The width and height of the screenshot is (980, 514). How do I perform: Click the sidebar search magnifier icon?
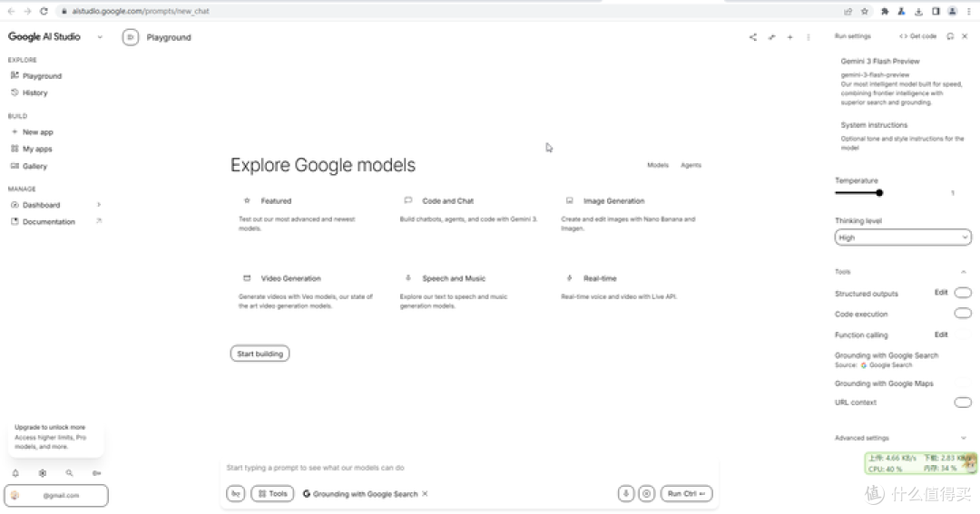pyautogui.click(x=69, y=473)
